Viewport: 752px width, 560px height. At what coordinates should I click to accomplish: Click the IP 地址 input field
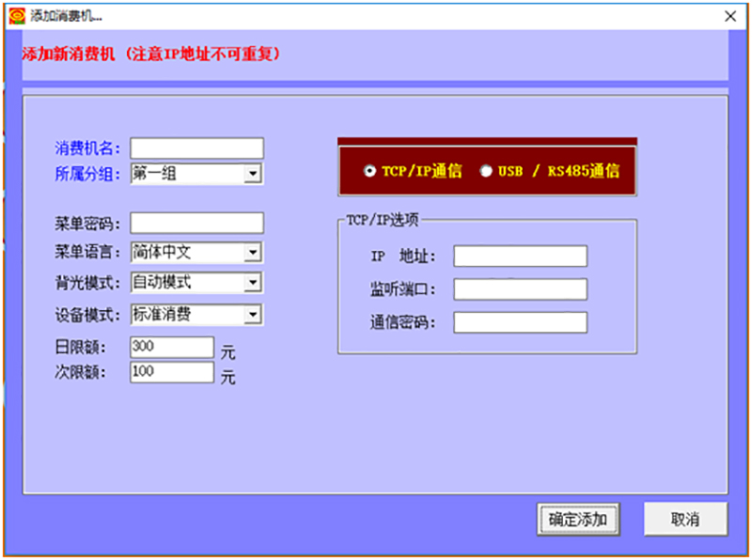520,257
